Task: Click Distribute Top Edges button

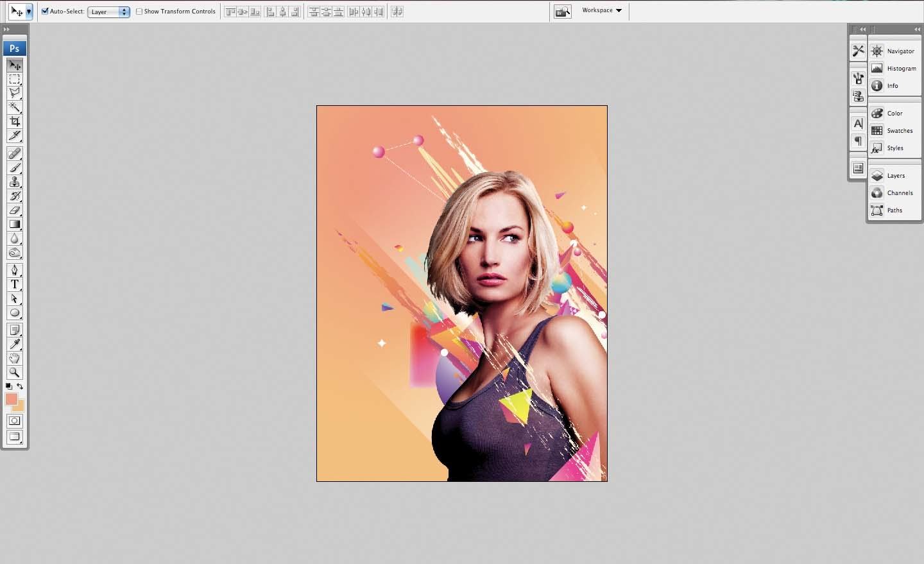Action: (314, 12)
